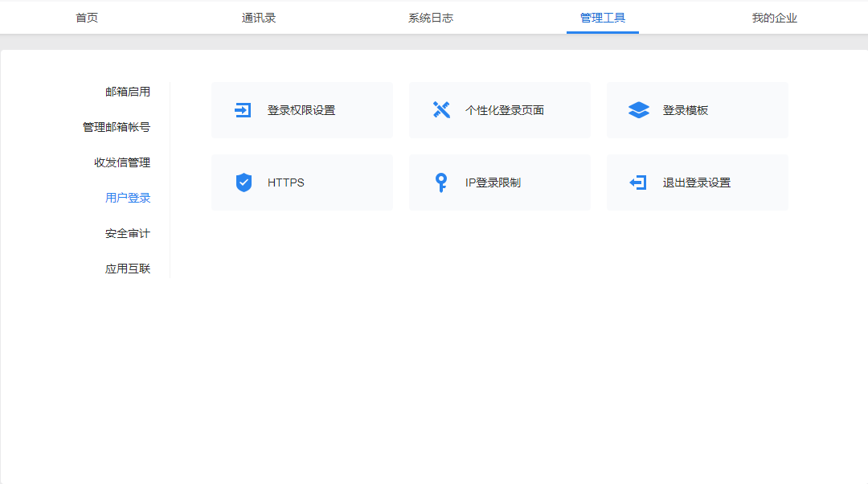
Task: Click the crossed pencil-ruler icon for 个性化登录页面
Action: (x=441, y=110)
